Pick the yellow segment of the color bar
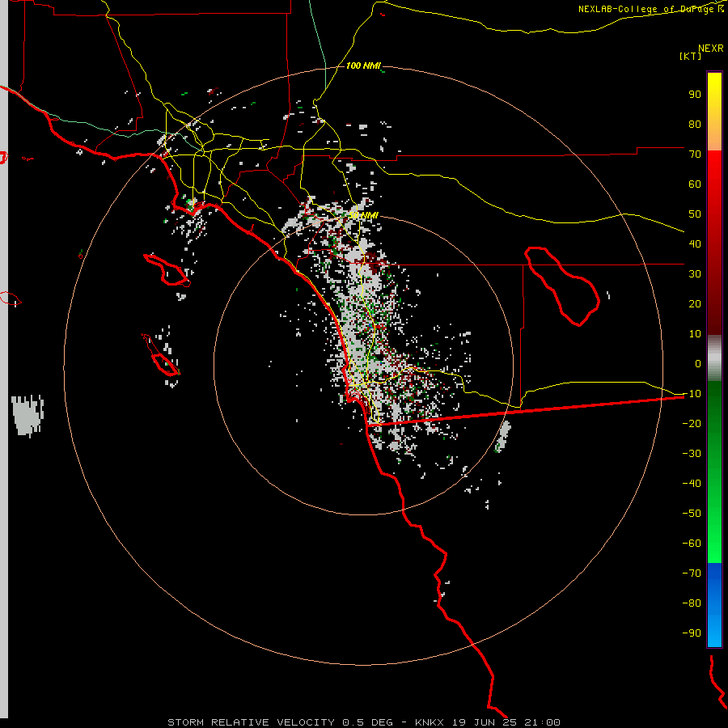The width and height of the screenshot is (728, 728). (714, 112)
